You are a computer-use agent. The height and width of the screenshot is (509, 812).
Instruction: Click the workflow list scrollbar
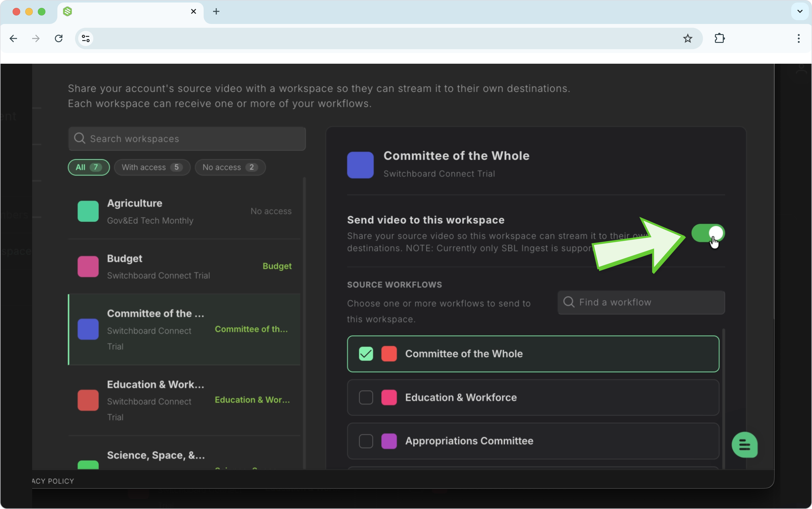pyautogui.click(x=723, y=399)
